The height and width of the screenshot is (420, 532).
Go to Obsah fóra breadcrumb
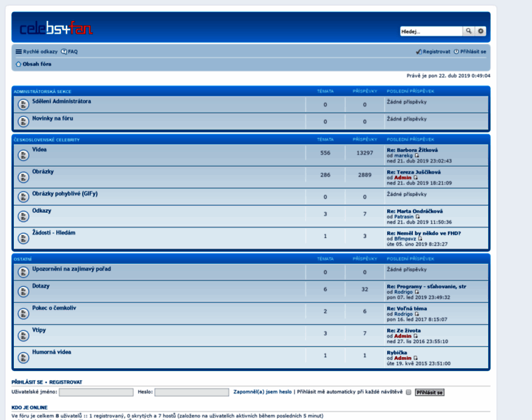click(x=37, y=64)
